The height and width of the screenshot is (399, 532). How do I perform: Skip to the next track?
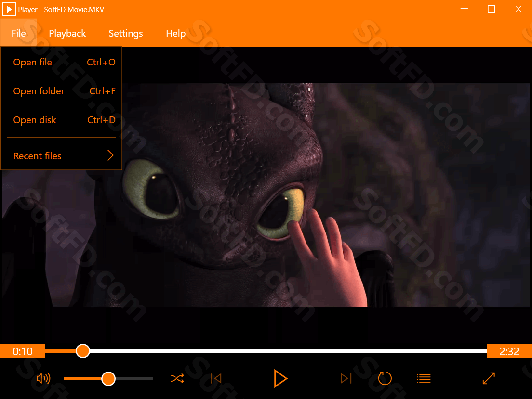pyautogui.click(x=346, y=378)
